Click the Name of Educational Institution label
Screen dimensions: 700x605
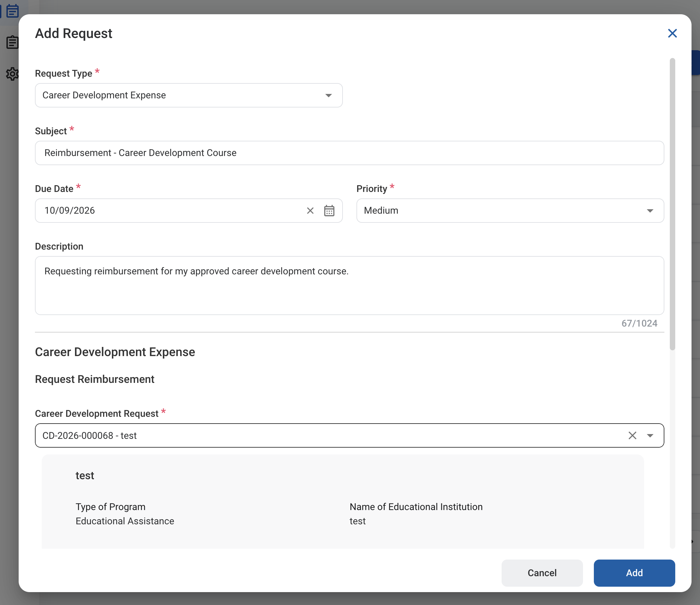(x=416, y=507)
